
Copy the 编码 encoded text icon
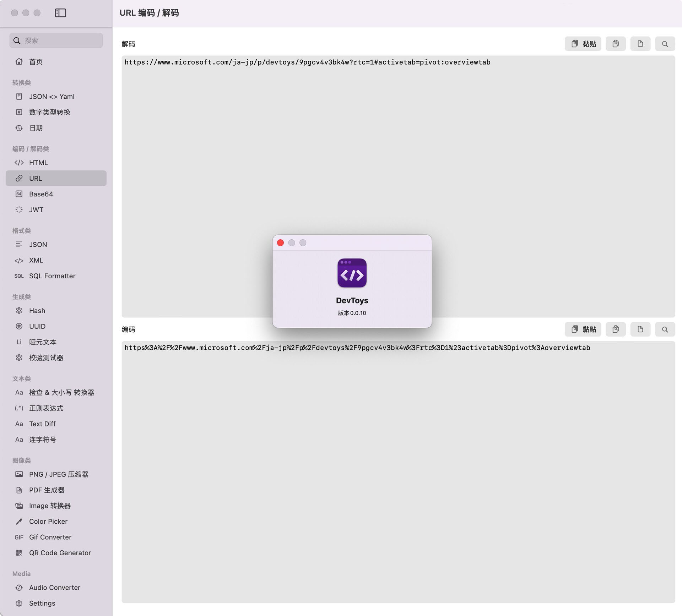pos(616,329)
